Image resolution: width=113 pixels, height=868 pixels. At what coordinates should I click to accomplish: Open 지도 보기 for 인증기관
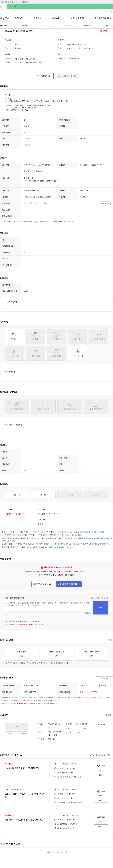pyautogui.click(x=105, y=685)
